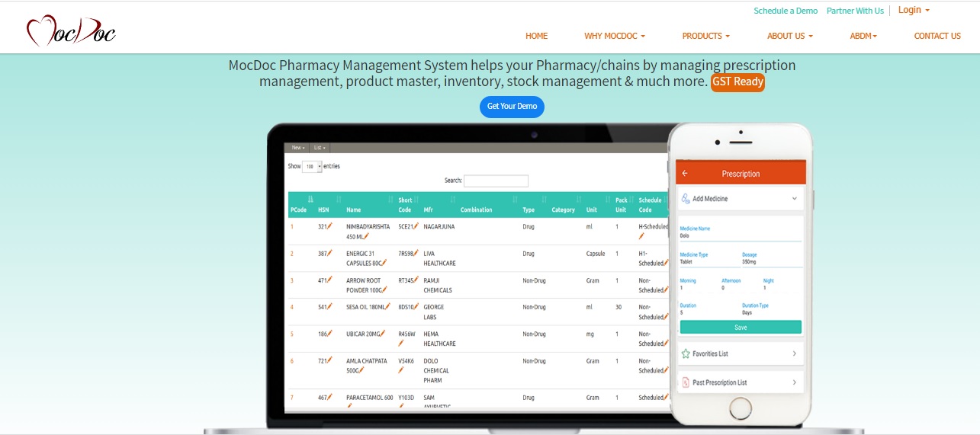
Task: Edit short code 7R598 via pencil icon
Action: (x=416, y=254)
